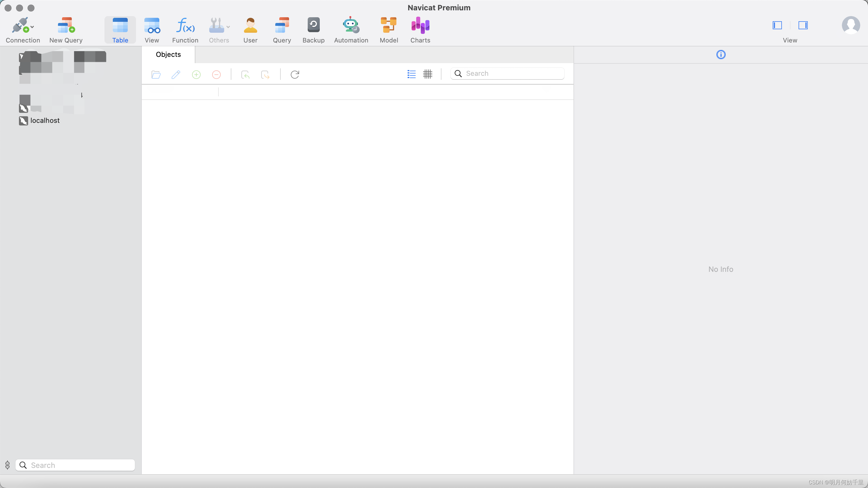This screenshot has width=868, height=488.
Task: Click the localhost MySQL connection icon
Action: point(23,121)
